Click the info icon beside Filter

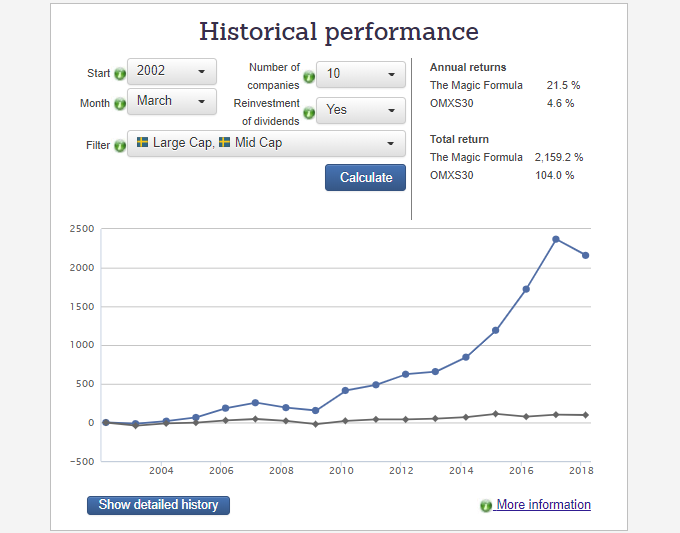tap(120, 146)
